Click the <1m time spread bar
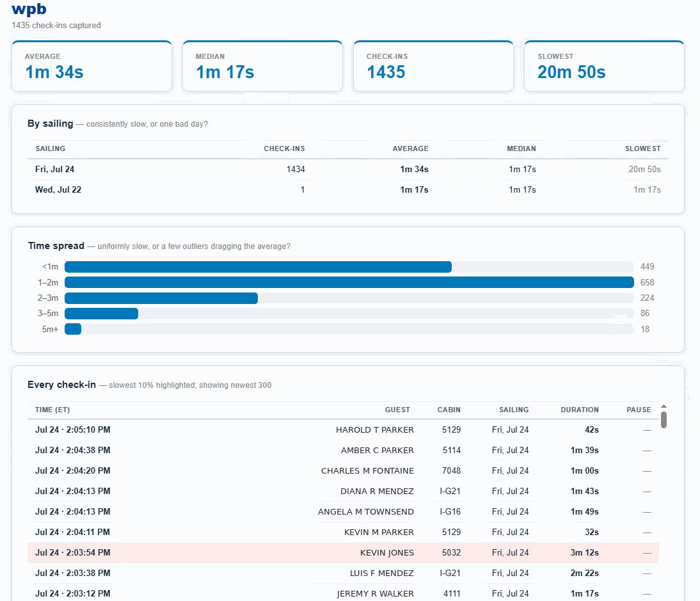The width and height of the screenshot is (700, 601). click(258, 267)
